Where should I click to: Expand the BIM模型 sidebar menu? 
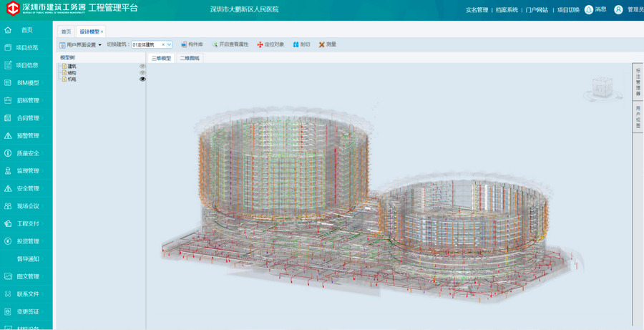tap(27, 83)
